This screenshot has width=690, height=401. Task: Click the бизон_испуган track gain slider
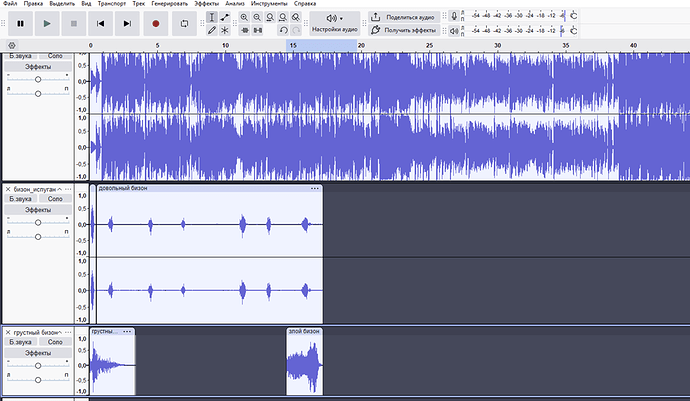38,222
